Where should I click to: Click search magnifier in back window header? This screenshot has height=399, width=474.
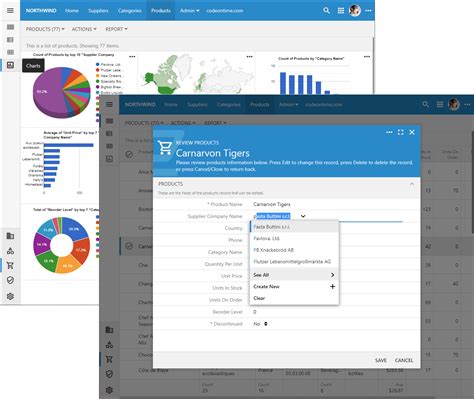coord(326,10)
